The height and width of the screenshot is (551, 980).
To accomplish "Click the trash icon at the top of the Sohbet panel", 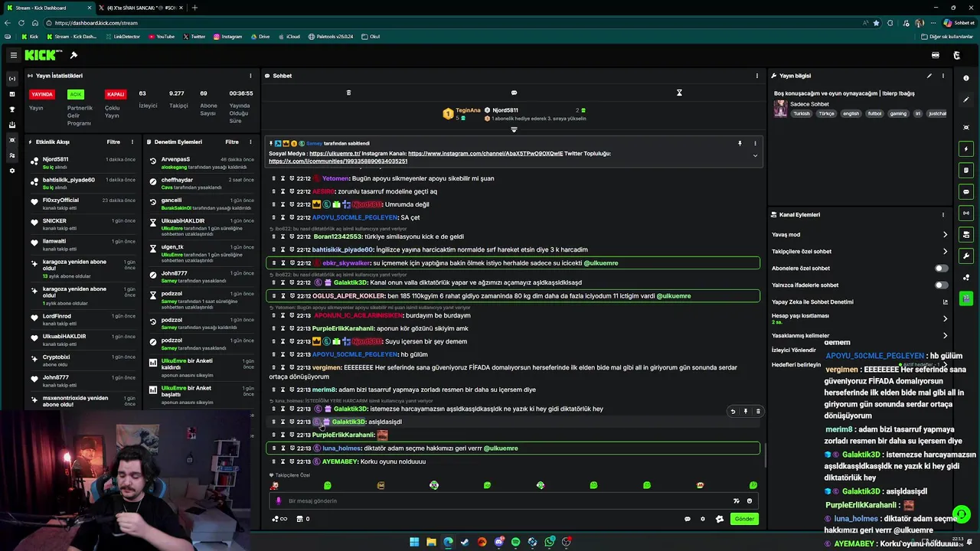I will click(348, 93).
